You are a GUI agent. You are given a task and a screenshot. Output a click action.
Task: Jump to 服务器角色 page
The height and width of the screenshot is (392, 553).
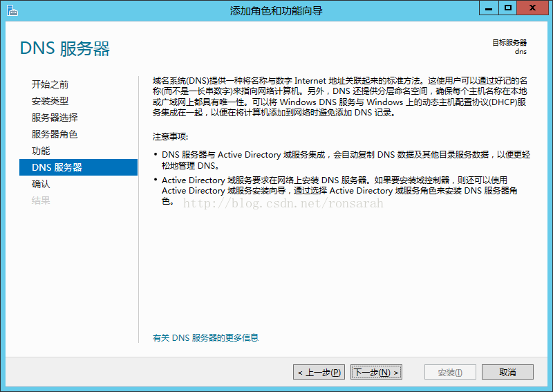click(x=55, y=134)
